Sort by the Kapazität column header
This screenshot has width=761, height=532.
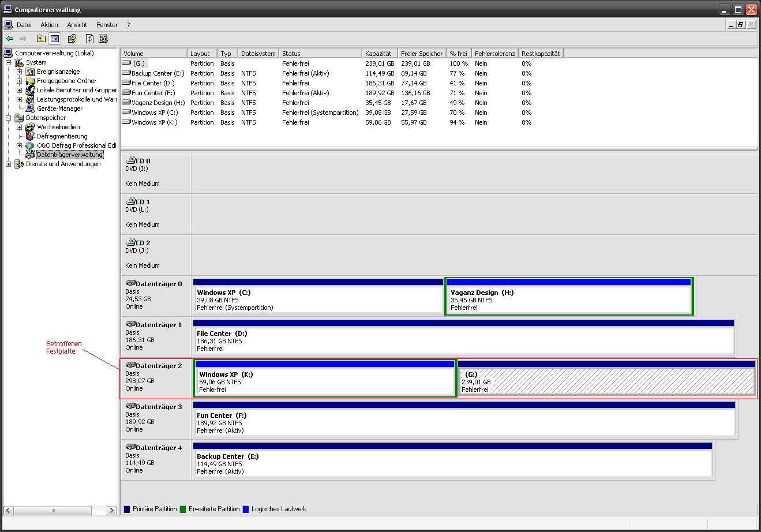pos(380,53)
